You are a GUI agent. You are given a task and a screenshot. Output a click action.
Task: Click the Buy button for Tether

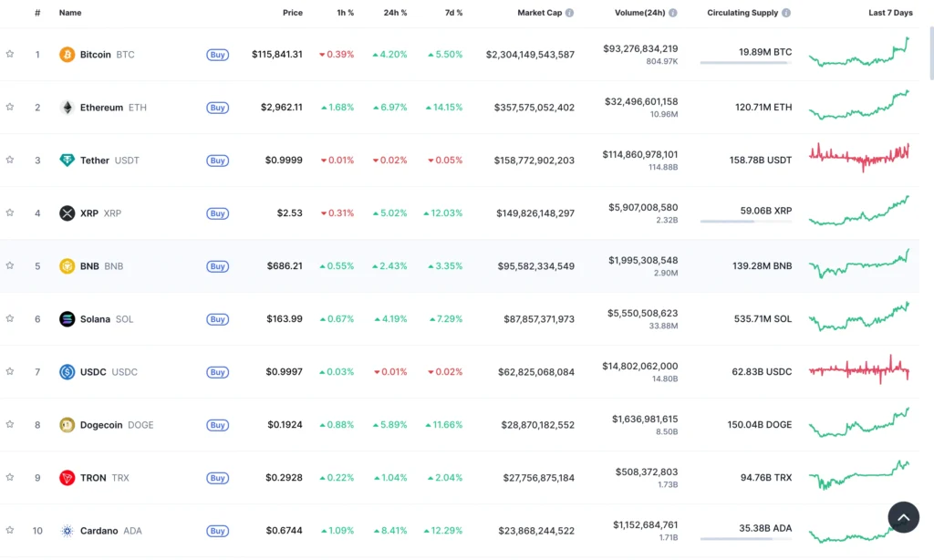coord(217,161)
